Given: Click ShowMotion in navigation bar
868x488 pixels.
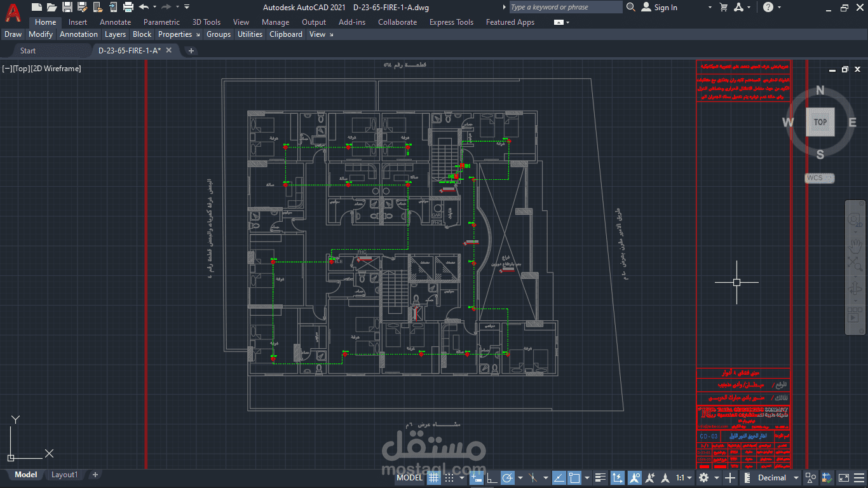Looking at the screenshot, I should [855, 316].
